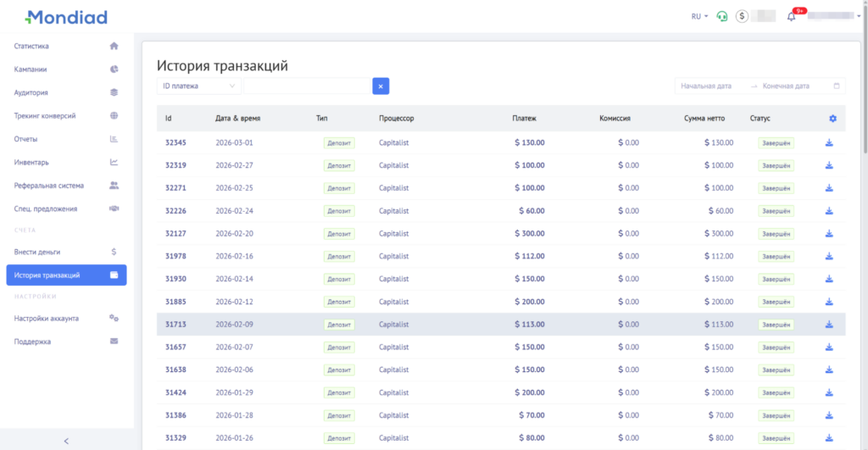Image resolution: width=868 pixels, height=450 pixels.
Task: Open table column settings gear icon
Action: coord(832,119)
